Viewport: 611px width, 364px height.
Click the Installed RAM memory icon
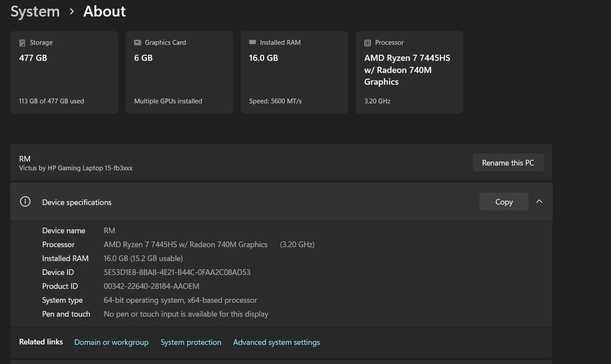click(252, 42)
